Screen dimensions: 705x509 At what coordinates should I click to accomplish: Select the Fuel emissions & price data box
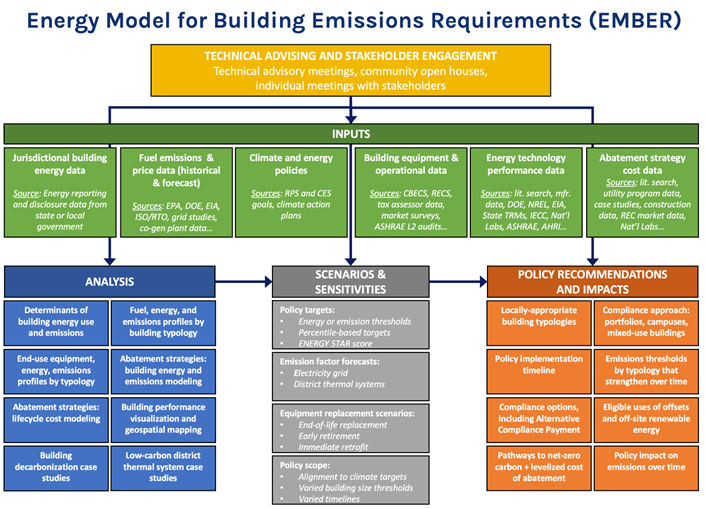173,194
